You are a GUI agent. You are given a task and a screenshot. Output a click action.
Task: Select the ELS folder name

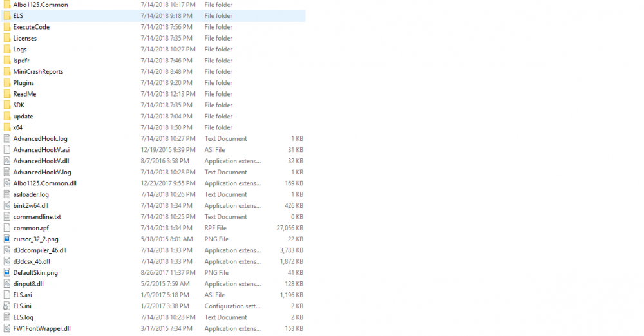click(18, 15)
